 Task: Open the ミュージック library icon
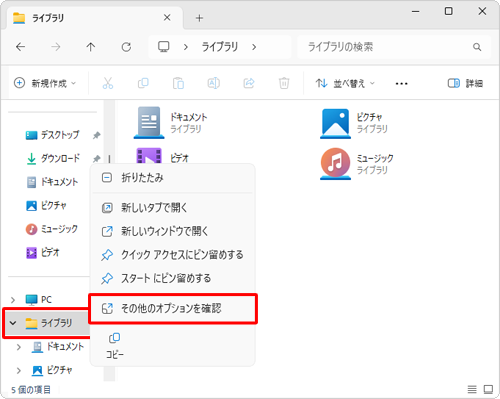pyautogui.click(x=335, y=164)
